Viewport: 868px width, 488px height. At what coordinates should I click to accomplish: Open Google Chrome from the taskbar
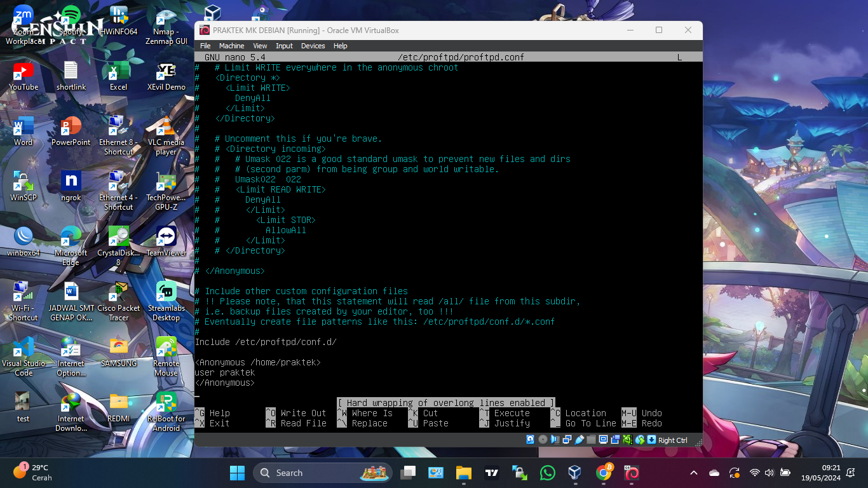pos(604,473)
